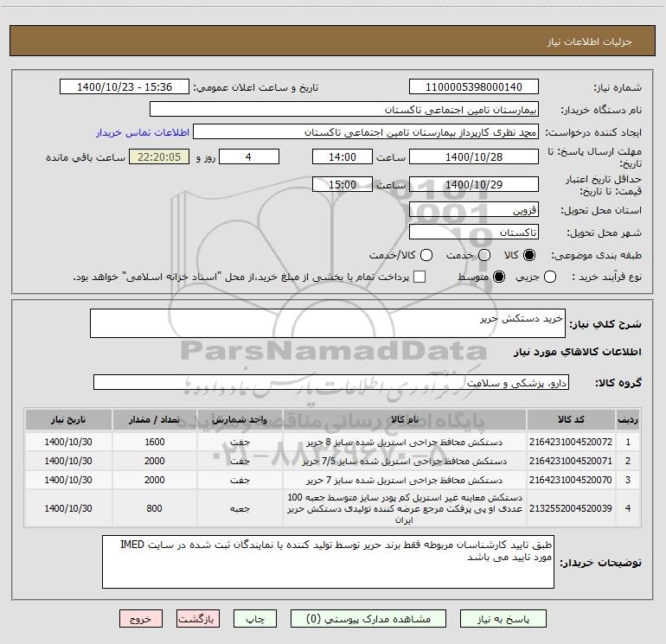This screenshot has width=666, height=644.
Task: Click the نام کالا column header
Action: (405, 419)
